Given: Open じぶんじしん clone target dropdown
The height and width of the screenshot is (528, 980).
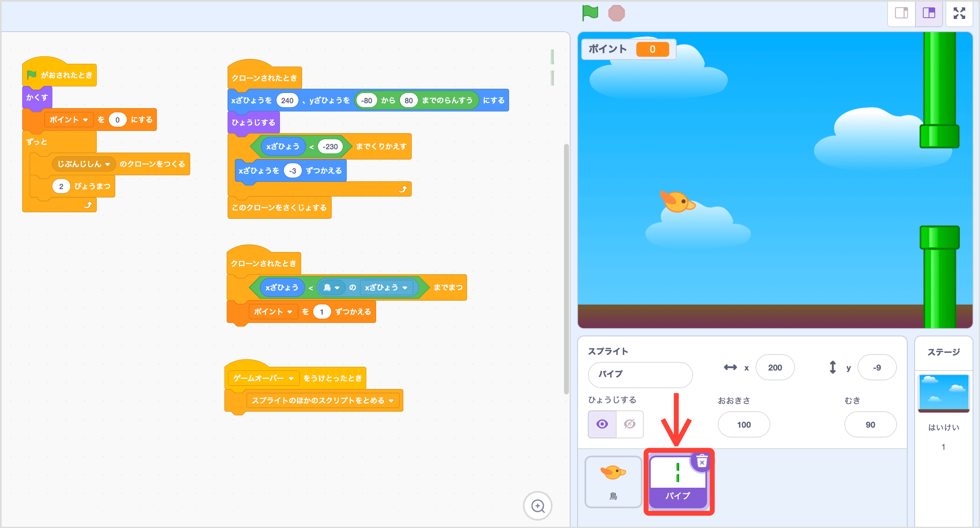Looking at the screenshot, I should [x=108, y=164].
